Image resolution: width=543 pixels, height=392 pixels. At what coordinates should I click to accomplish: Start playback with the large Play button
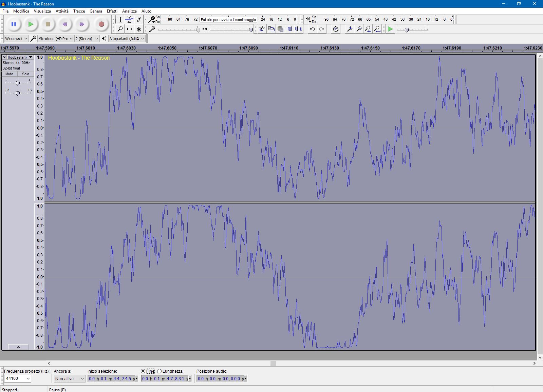pyautogui.click(x=31, y=24)
